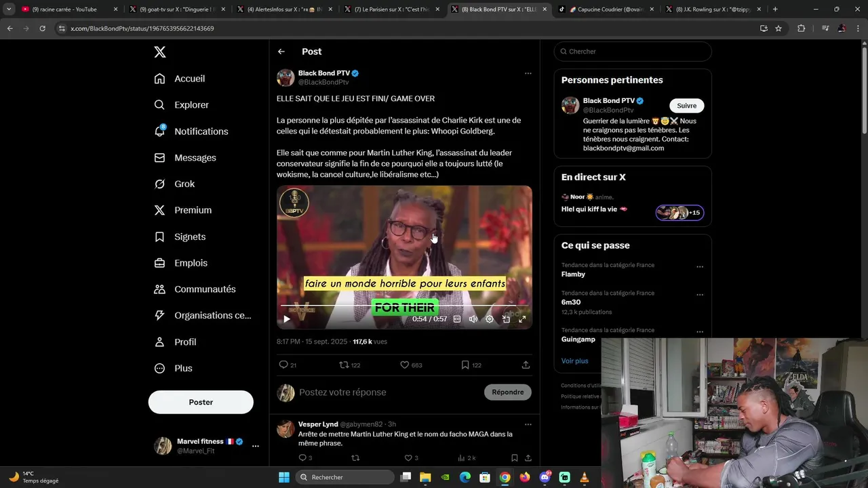
Task: Go to Accueil (home) in sidebar
Action: coord(180,79)
